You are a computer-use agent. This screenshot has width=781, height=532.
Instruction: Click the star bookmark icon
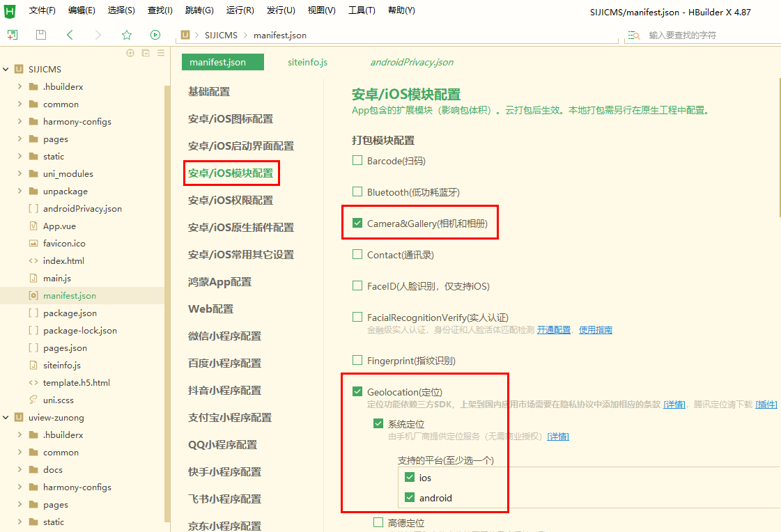(127, 35)
